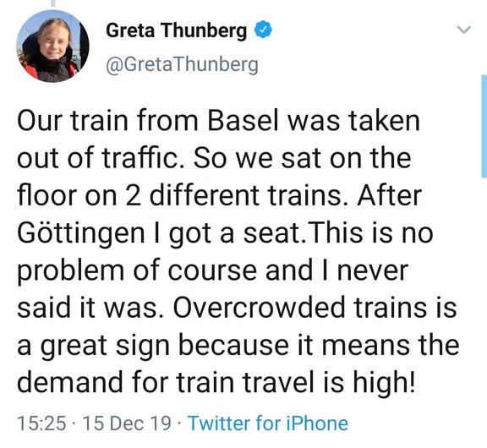Click the word Overcrowded in the tweet

tap(259, 308)
